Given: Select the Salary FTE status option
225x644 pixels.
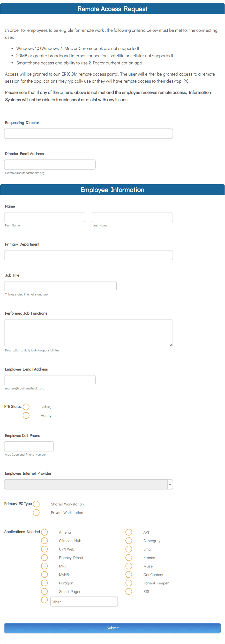Looking at the screenshot, I should [26, 407].
